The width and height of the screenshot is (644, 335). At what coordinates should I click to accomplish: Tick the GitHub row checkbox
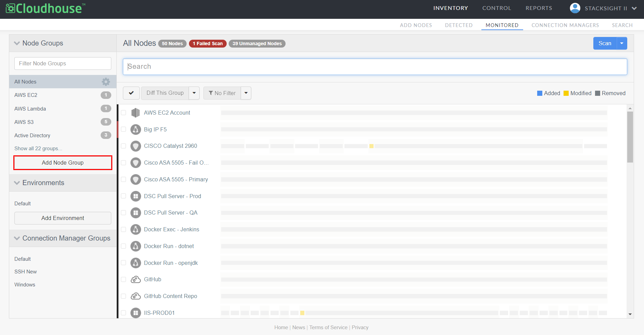tap(124, 280)
